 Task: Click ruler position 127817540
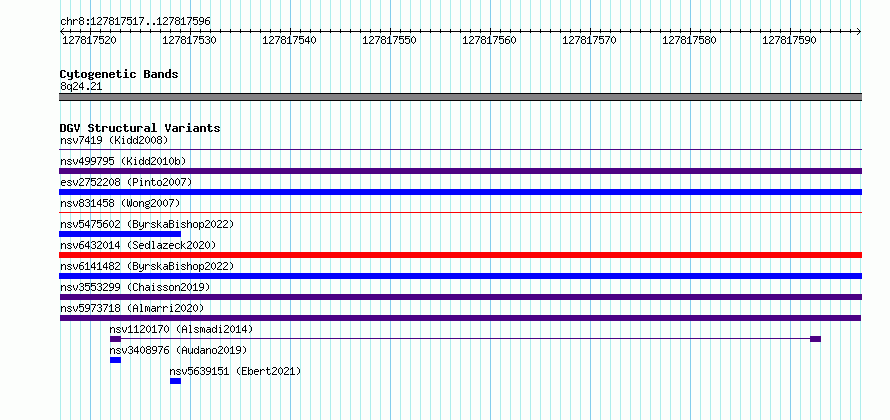(289, 40)
